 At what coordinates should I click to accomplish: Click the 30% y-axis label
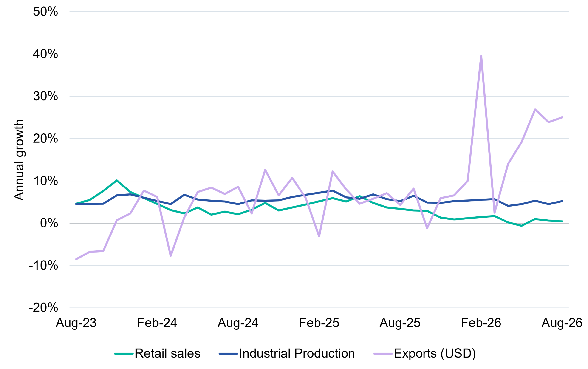pyautogui.click(x=46, y=96)
